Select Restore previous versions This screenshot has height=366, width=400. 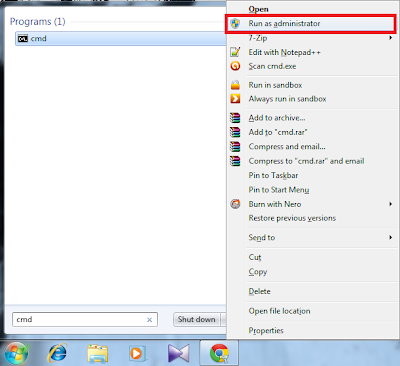click(x=292, y=218)
